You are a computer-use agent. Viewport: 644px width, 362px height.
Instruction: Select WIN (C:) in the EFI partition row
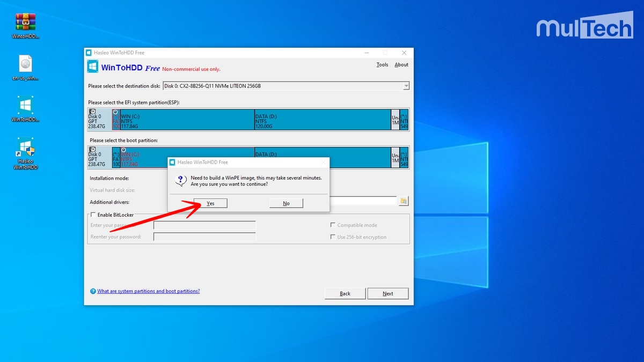pyautogui.click(x=187, y=119)
